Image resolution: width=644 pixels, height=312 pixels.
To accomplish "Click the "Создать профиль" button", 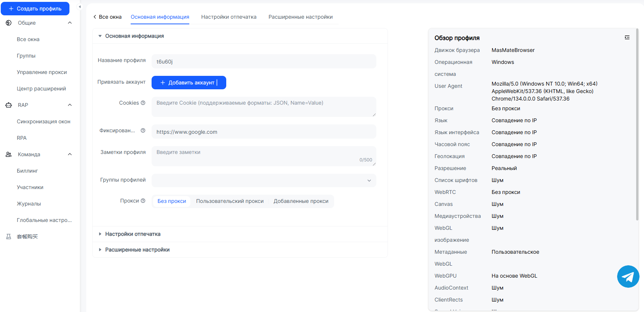I will pos(35,9).
